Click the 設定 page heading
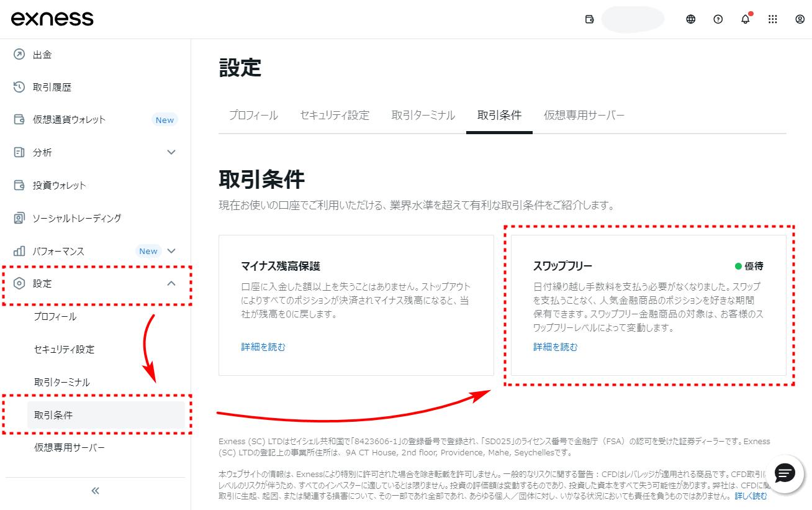This screenshot has height=510, width=812. [x=240, y=68]
